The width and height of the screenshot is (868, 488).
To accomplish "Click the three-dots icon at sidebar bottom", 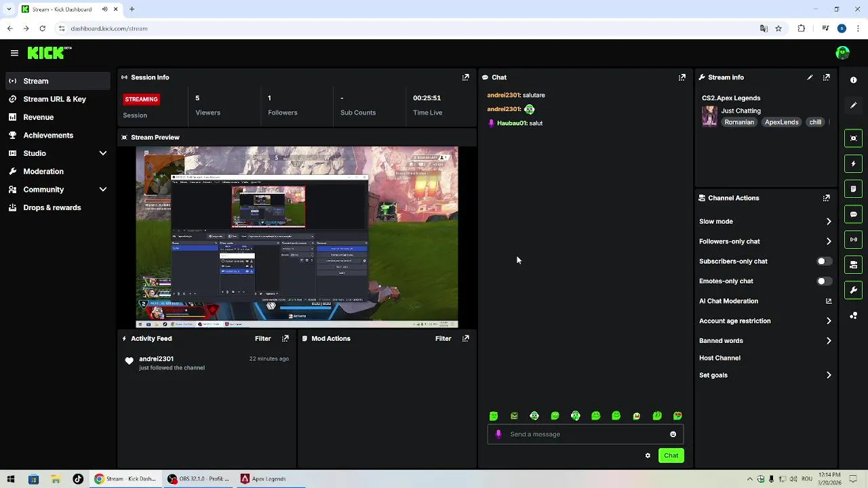I will tap(853, 315).
